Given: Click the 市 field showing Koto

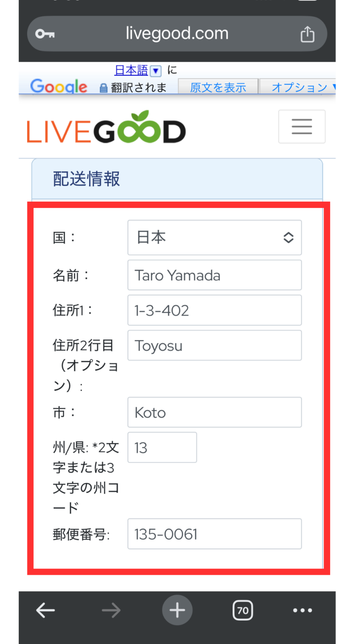Looking at the screenshot, I should point(215,412).
